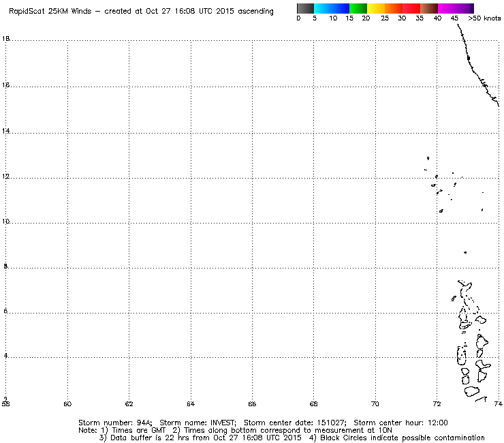Viewport: 504px width, 443px height.
Task: Pick the gray 0–5 knots legend color
Action: pos(305,8)
